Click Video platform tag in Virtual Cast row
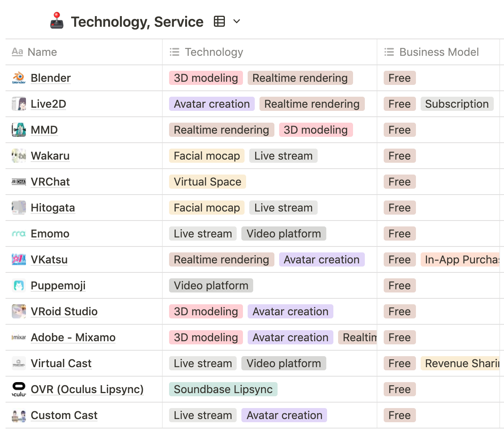The width and height of the screenshot is (504, 434). tap(284, 363)
